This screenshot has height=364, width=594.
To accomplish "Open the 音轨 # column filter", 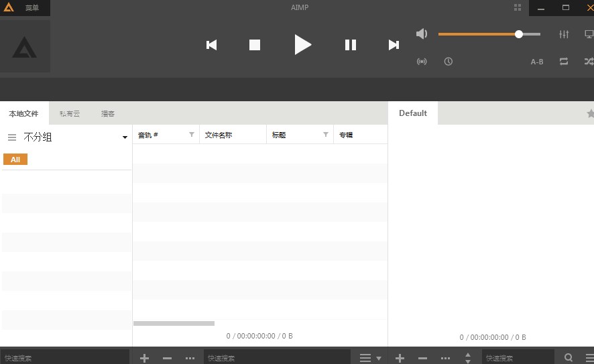I will point(192,135).
